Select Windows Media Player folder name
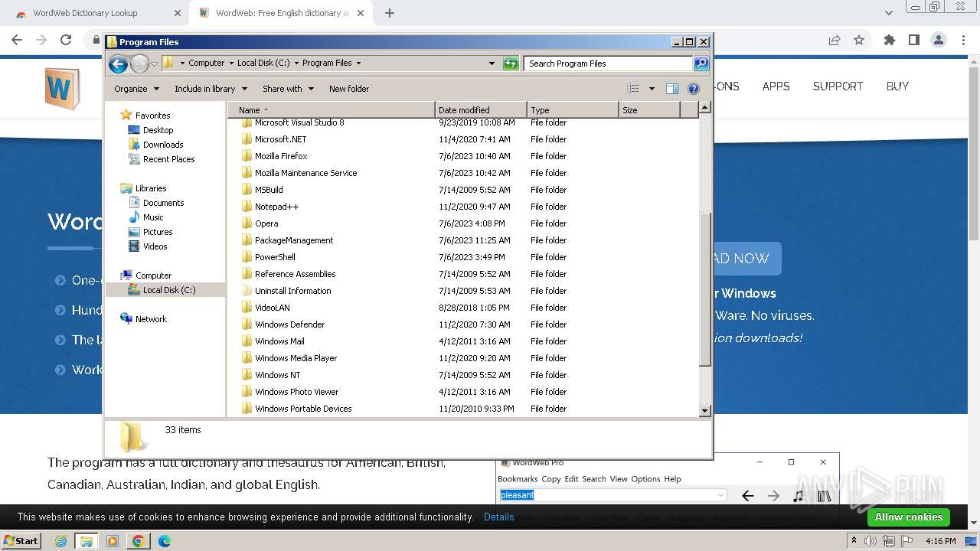 pos(296,358)
